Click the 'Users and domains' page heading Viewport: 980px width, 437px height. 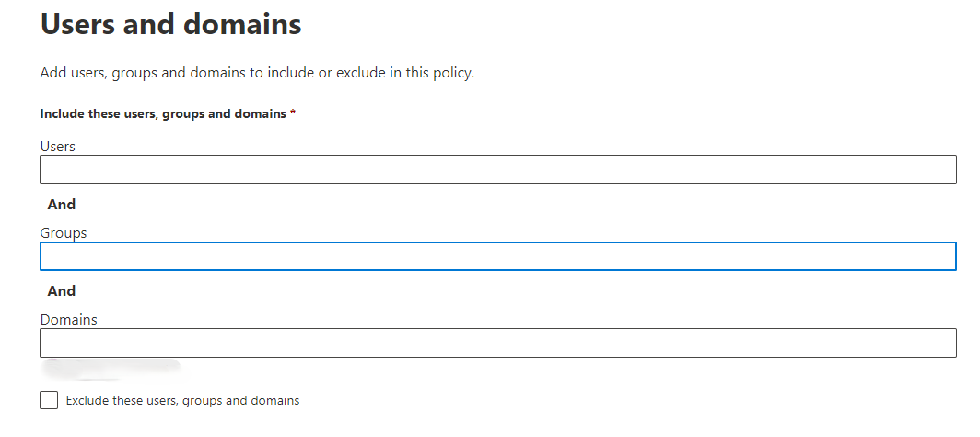click(x=170, y=24)
